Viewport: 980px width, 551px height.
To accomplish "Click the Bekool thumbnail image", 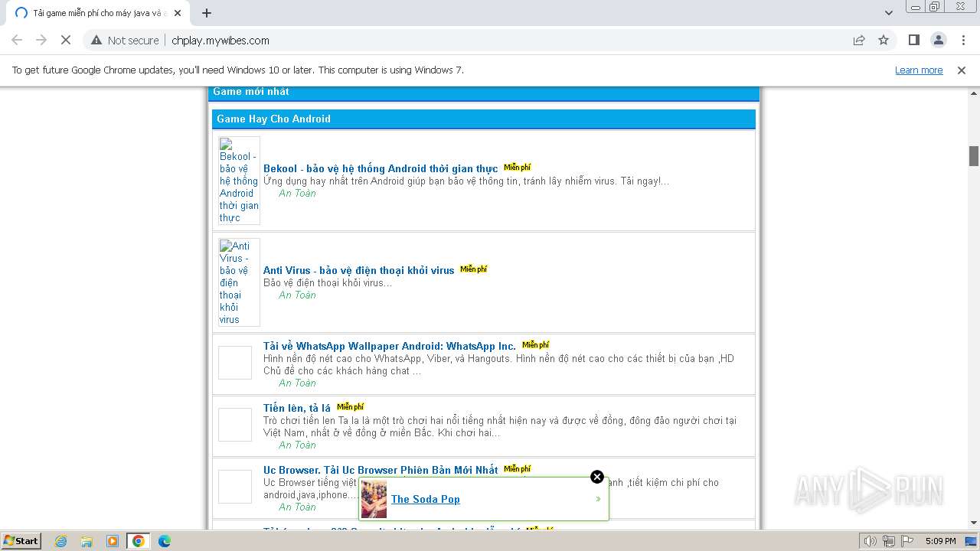I will point(239,181).
